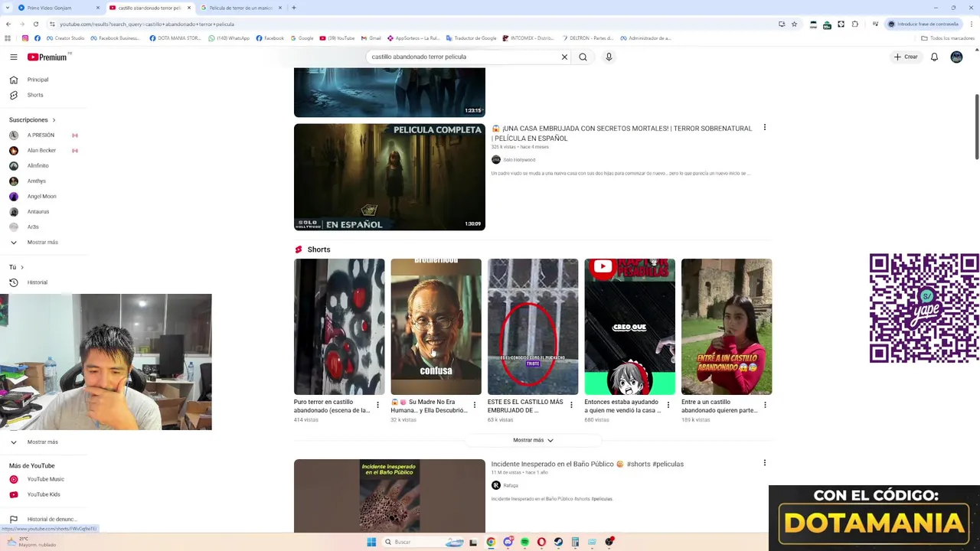Click the Crear button
980x551 pixels.
tap(906, 57)
